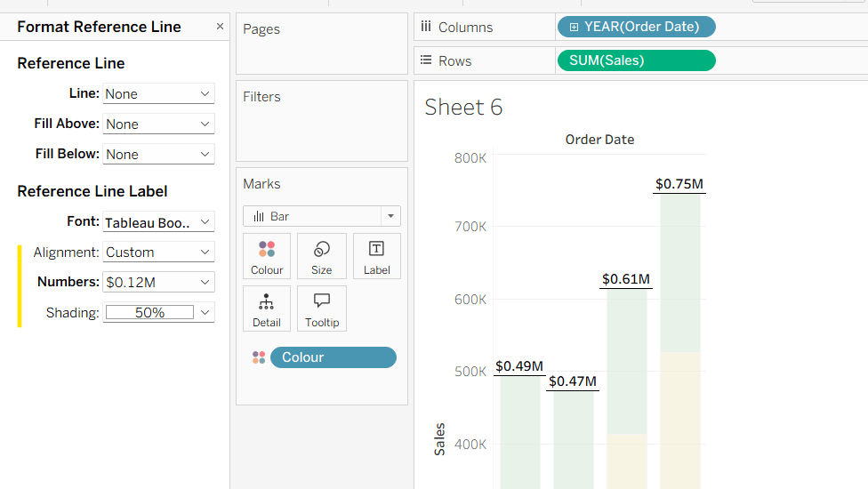Open the Line dropdown set to None
Screen dimensions: 868x489
tap(158, 94)
